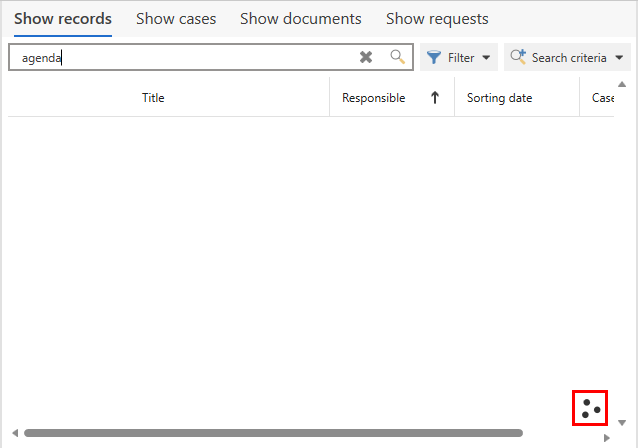Clear the search text with the X icon
638x448 pixels.
pos(366,57)
